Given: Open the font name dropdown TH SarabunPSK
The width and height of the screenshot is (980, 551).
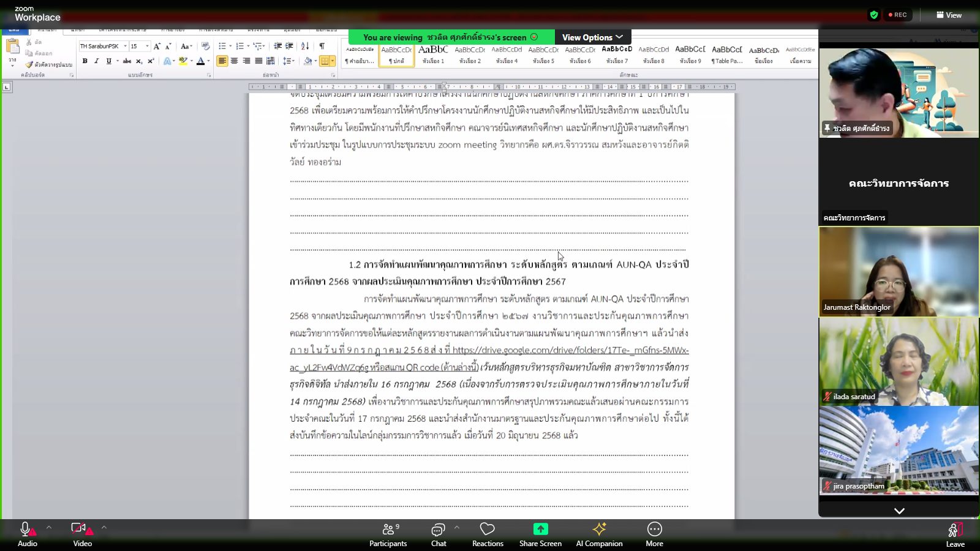Looking at the screenshot, I should tap(125, 46).
